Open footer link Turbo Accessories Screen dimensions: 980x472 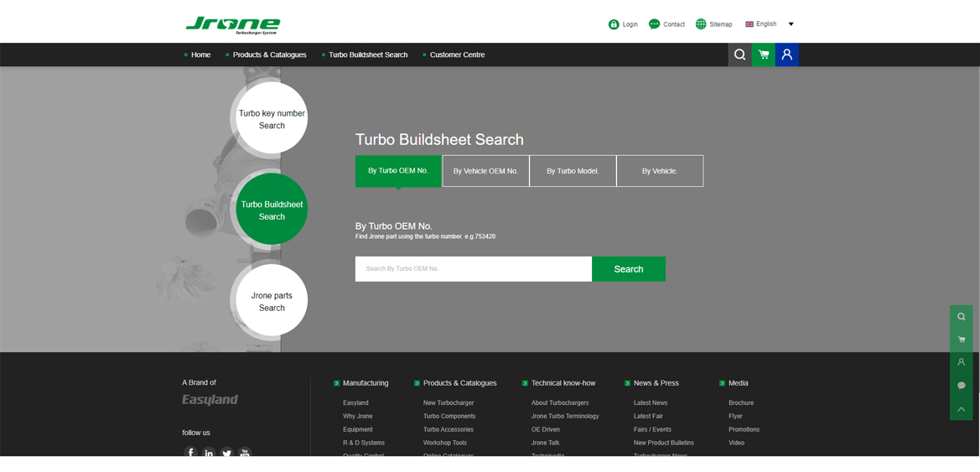click(449, 429)
